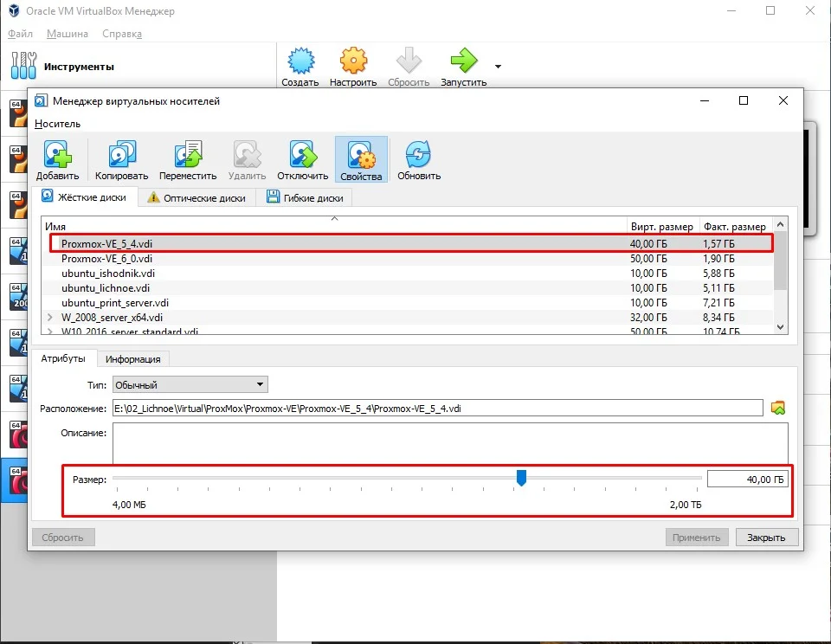Viewport: 831px width, 644px height.
Task: Sort by the Факт. размер column header
Action: click(x=736, y=226)
